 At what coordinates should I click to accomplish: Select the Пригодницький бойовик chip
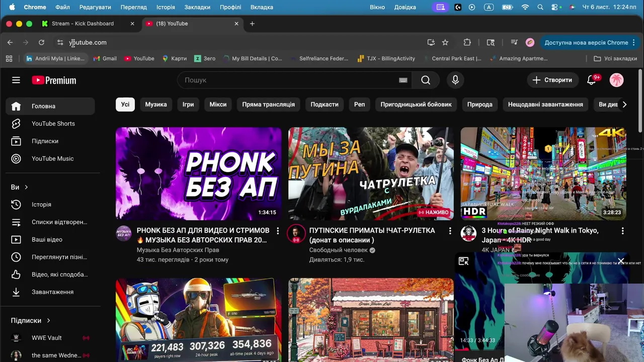tap(416, 105)
